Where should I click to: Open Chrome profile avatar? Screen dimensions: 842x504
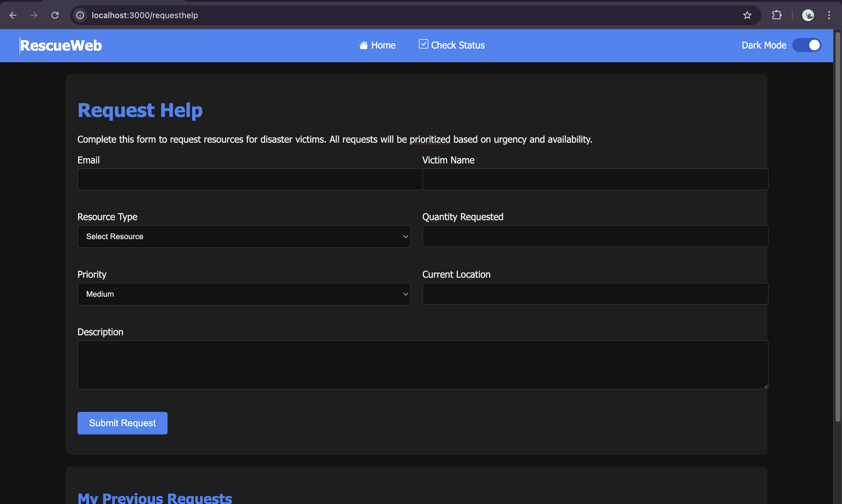pyautogui.click(x=808, y=15)
